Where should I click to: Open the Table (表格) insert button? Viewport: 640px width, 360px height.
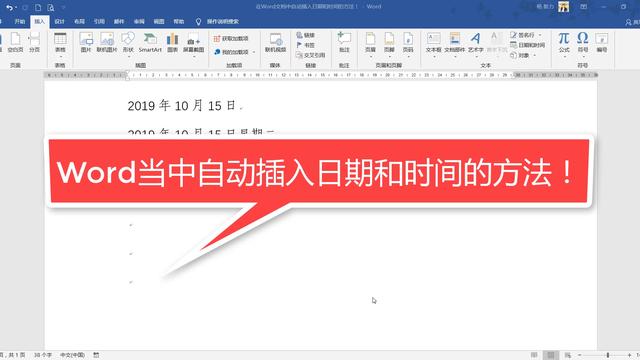pos(60,44)
